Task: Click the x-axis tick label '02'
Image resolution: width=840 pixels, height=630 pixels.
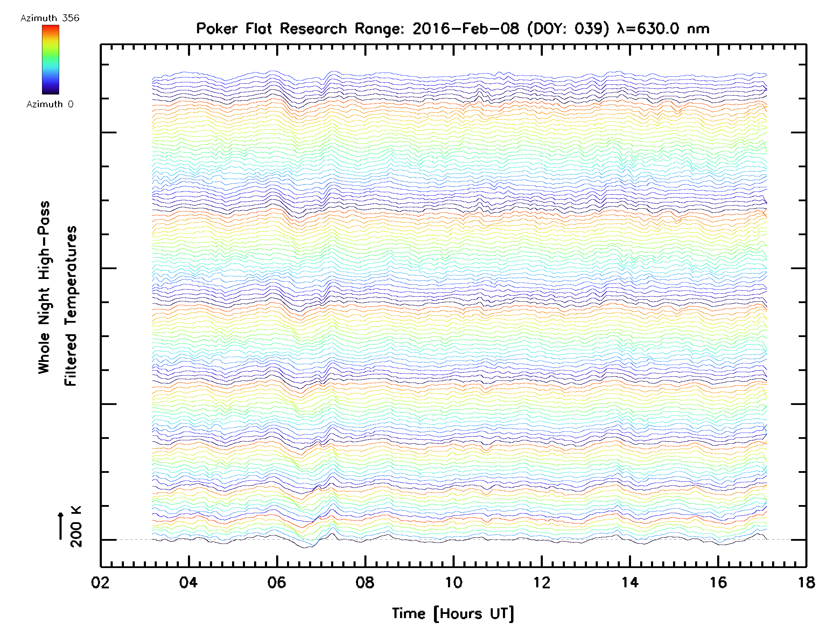Action: click(100, 582)
